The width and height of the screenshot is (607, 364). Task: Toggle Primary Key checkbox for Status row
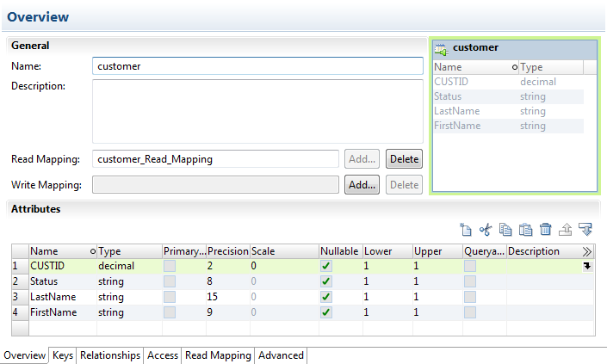(x=170, y=281)
